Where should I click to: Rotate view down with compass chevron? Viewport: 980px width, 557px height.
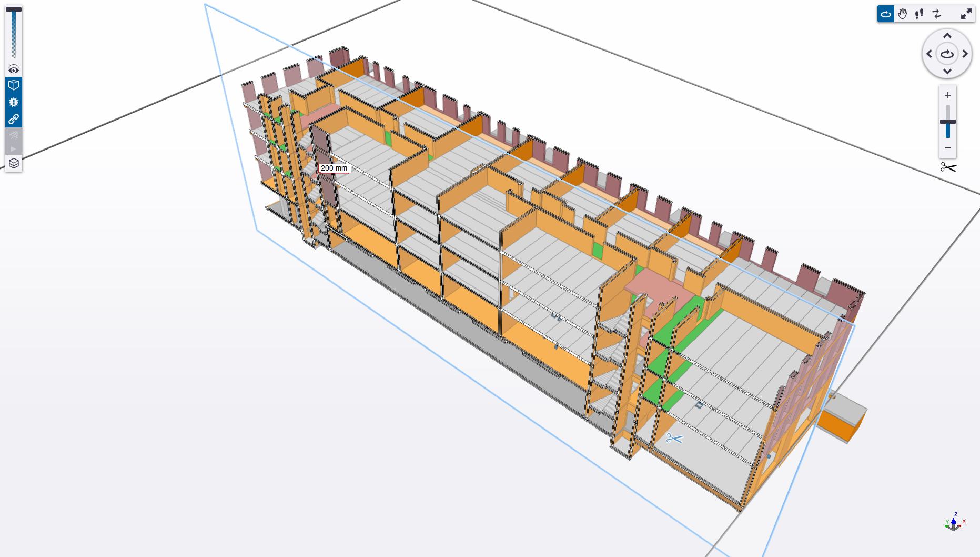click(947, 71)
